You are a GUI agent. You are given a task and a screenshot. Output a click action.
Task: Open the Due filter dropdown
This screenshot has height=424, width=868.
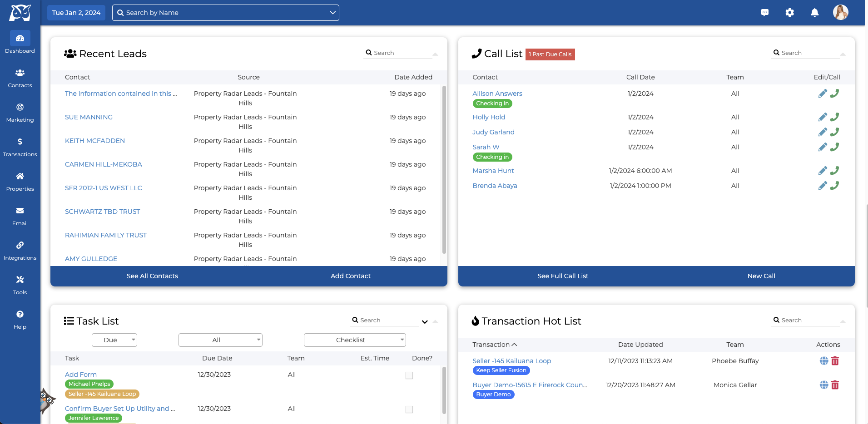point(114,340)
